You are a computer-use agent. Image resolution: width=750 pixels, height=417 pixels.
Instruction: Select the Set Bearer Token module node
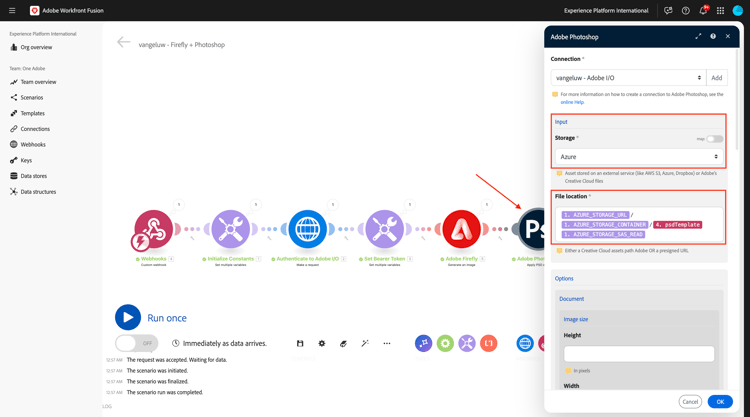385,230
